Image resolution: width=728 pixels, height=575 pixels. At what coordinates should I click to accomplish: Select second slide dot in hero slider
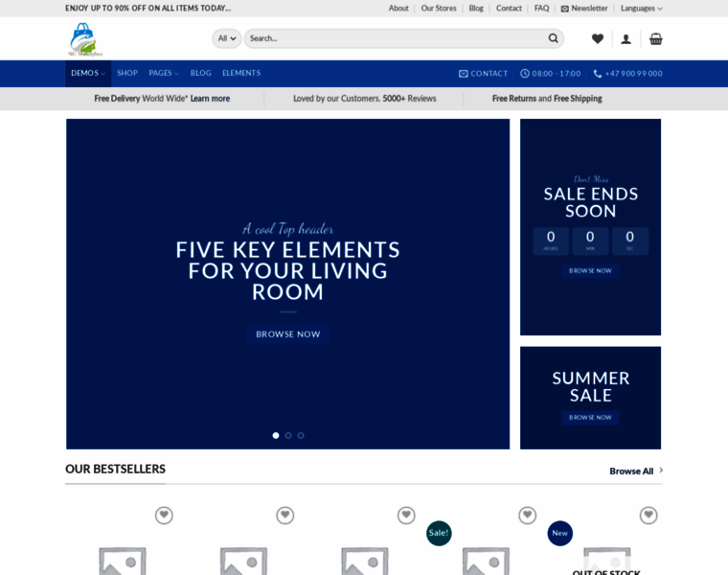(x=288, y=435)
